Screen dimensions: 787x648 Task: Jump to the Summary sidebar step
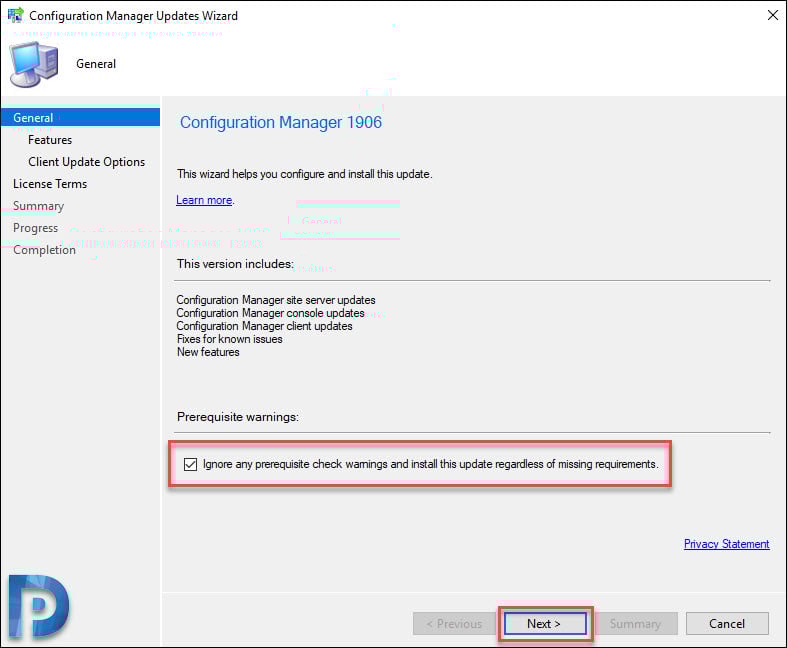(x=39, y=206)
